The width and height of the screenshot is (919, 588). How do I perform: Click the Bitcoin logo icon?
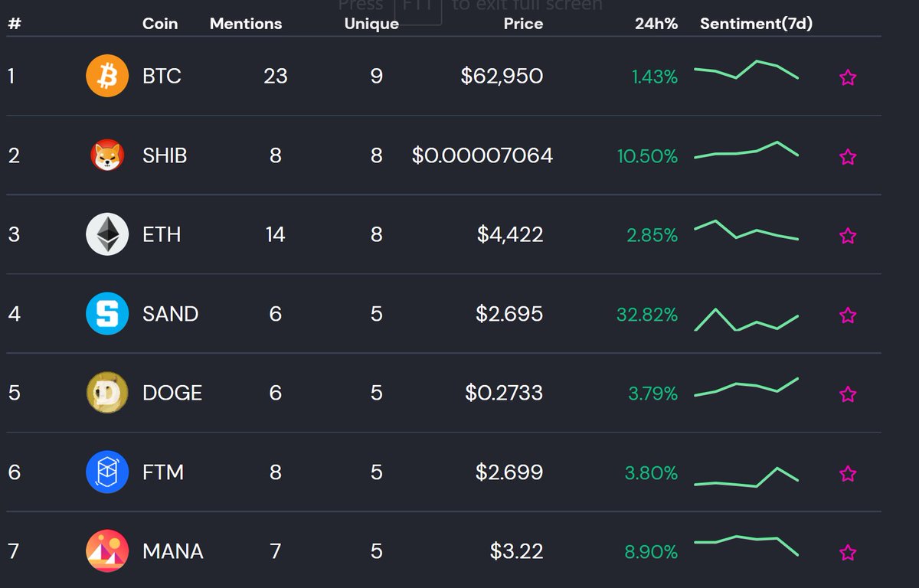107,77
